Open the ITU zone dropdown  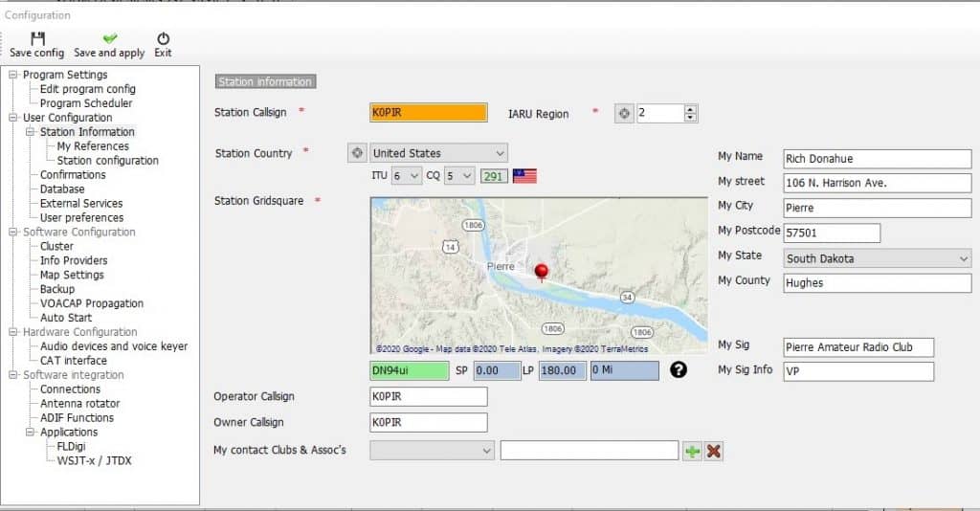coord(413,176)
